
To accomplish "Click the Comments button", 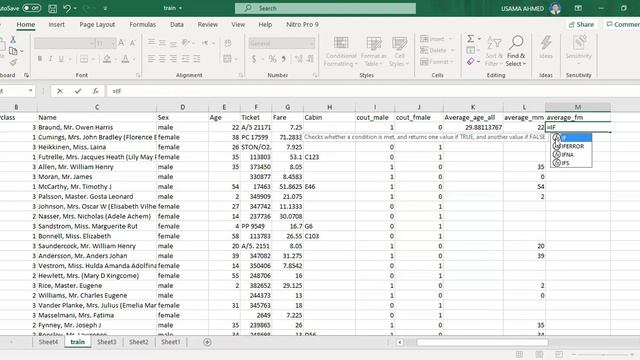I will click(x=622, y=24).
